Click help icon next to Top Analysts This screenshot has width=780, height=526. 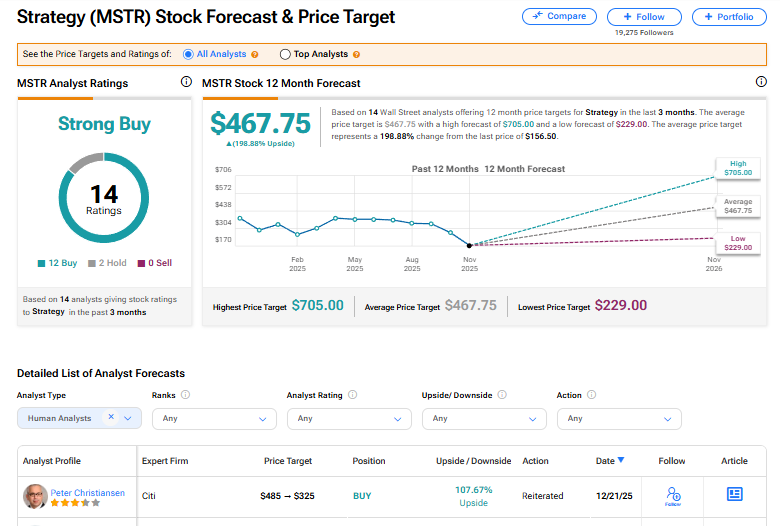point(357,54)
